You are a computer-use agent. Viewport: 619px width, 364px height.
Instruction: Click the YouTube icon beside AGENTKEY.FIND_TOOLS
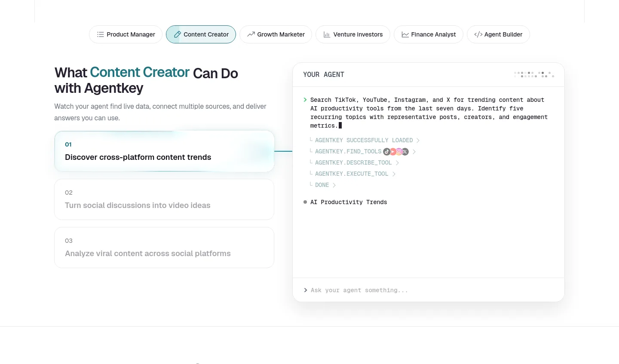pos(393,152)
